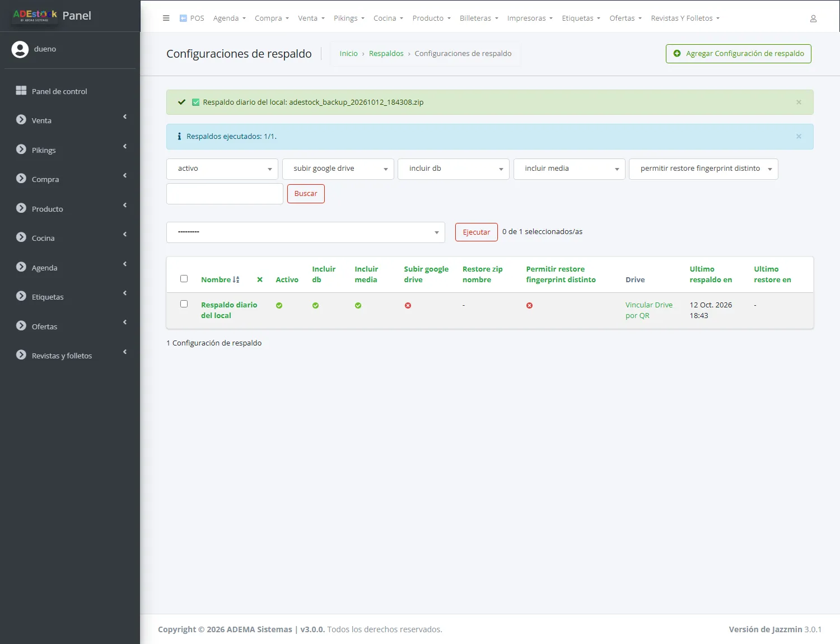840x644 pixels.
Task: Toggle the select-all checkbox in table header
Action: (184, 279)
